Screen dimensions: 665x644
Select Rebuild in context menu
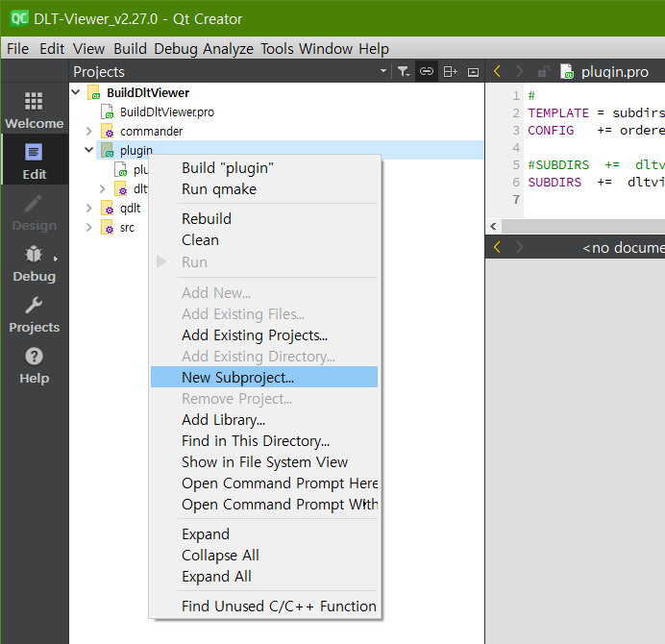[x=264, y=219]
